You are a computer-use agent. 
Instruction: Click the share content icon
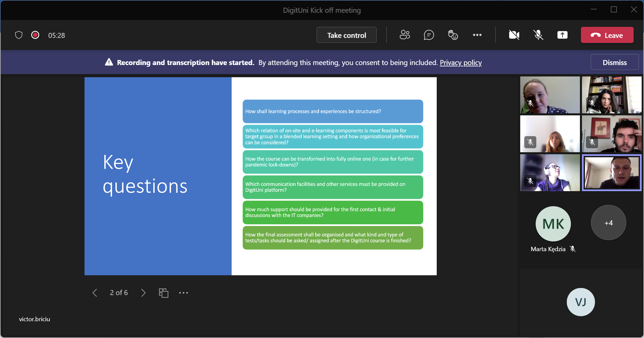point(562,35)
